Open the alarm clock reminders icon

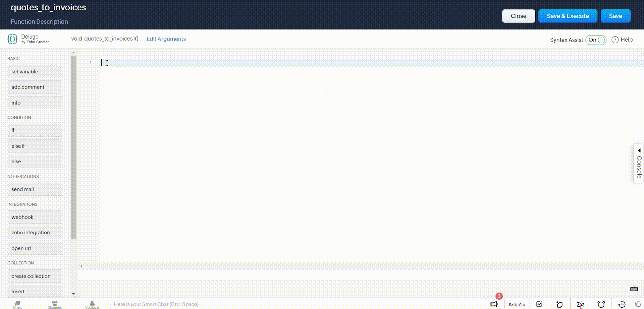click(x=601, y=304)
